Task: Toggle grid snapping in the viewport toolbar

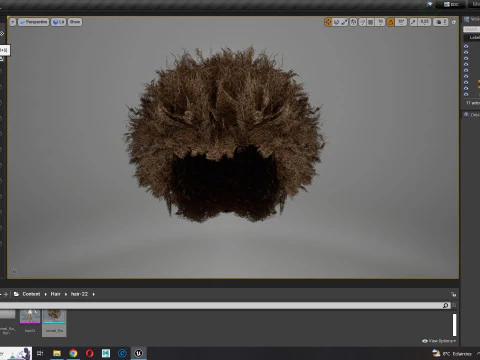Action: [370, 22]
